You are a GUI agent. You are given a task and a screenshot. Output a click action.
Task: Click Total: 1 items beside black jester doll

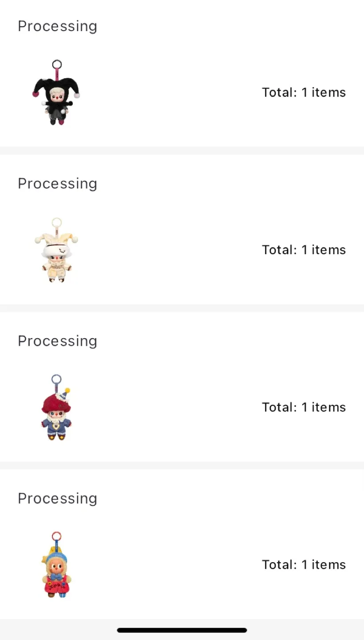(x=304, y=92)
